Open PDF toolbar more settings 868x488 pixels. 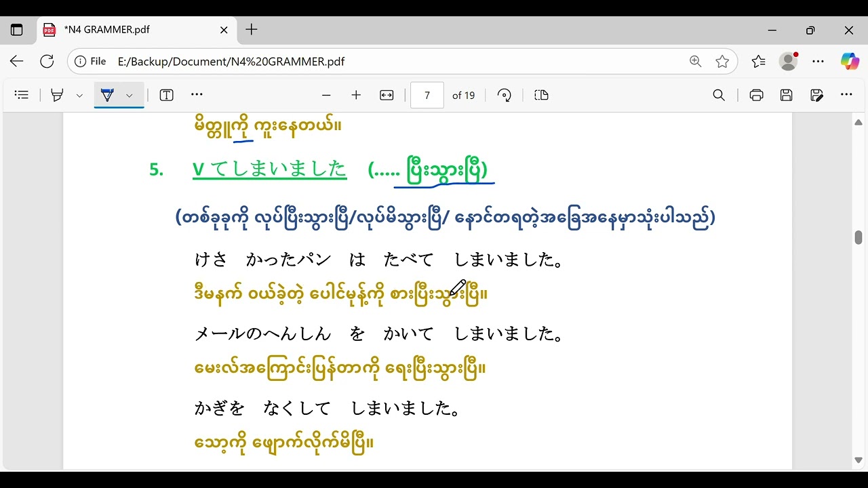[846, 95]
